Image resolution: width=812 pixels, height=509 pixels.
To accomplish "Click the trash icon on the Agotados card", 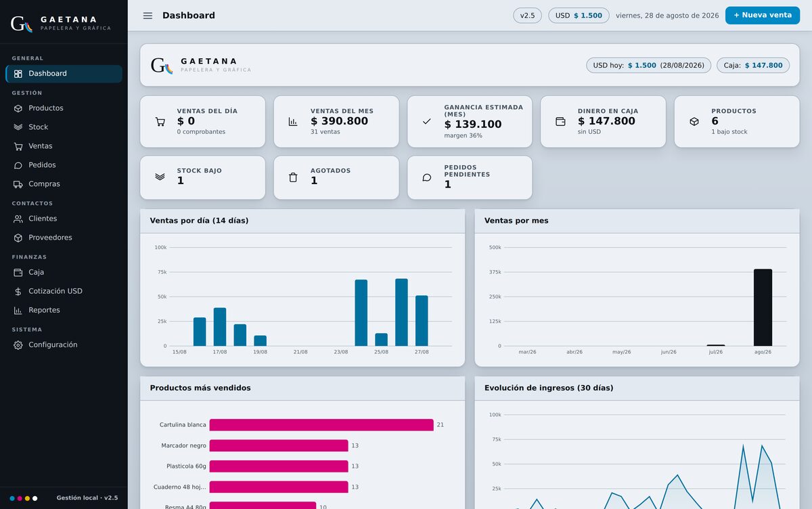I will (x=293, y=177).
